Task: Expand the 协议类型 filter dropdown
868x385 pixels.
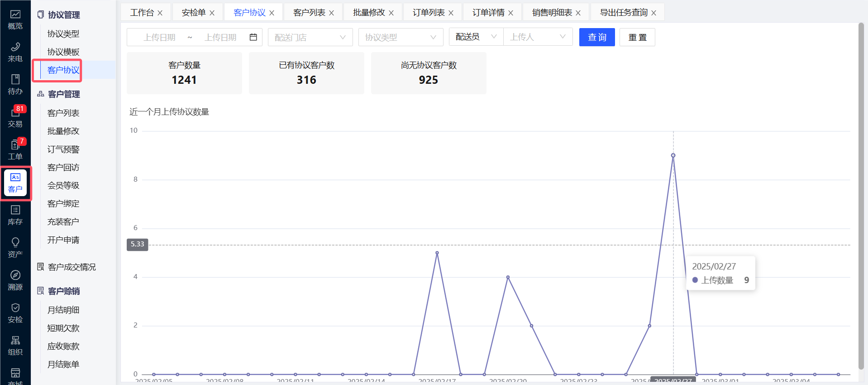Action: click(x=401, y=37)
